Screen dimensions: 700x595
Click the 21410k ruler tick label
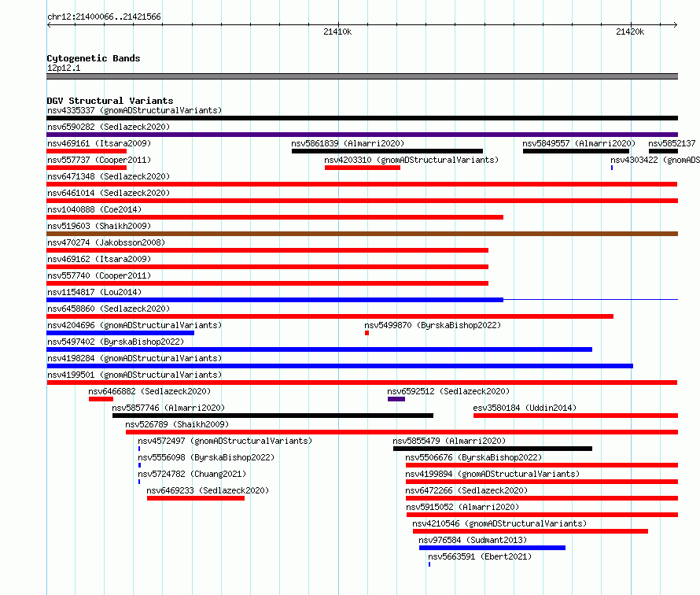click(x=337, y=31)
